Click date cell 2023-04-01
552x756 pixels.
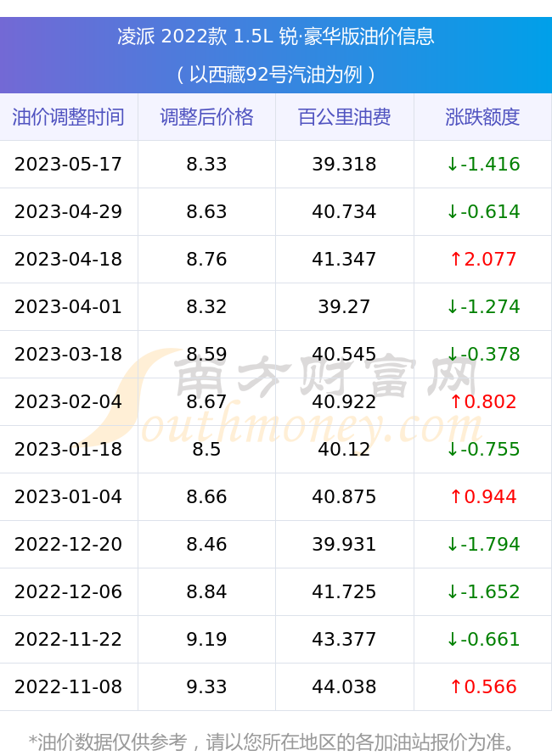point(69,306)
